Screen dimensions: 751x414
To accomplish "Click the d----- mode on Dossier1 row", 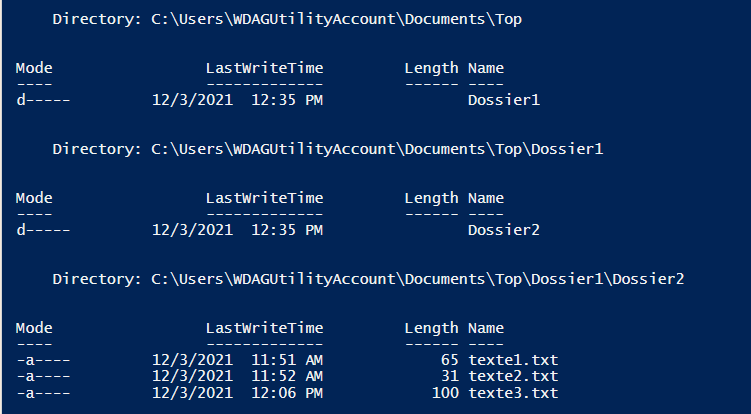I will 43,100.
